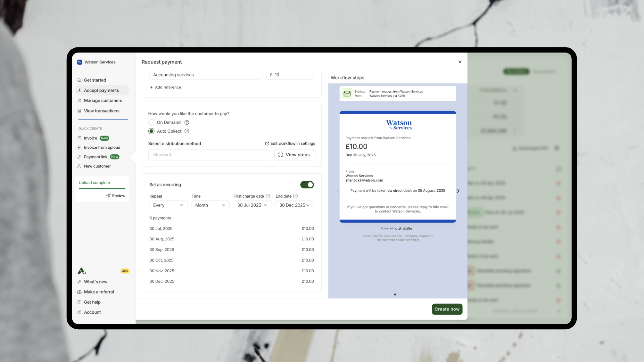
Task: Open Get started in sidebar
Action: [95, 80]
